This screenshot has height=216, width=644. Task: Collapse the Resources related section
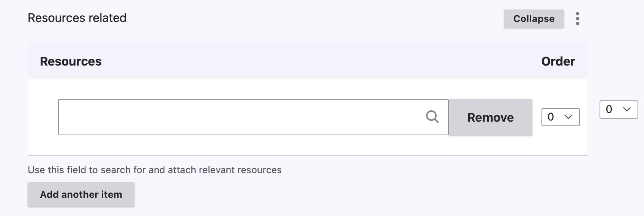point(534,19)
